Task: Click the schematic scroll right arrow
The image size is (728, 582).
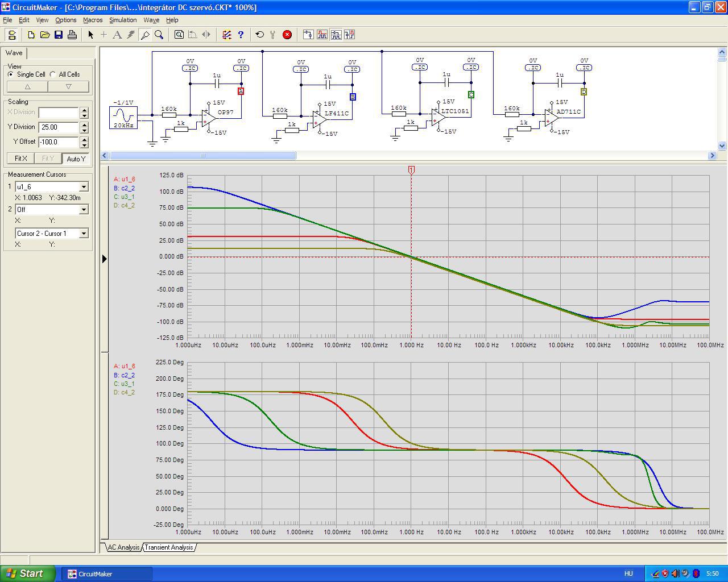Action: [x=712, y=155]
